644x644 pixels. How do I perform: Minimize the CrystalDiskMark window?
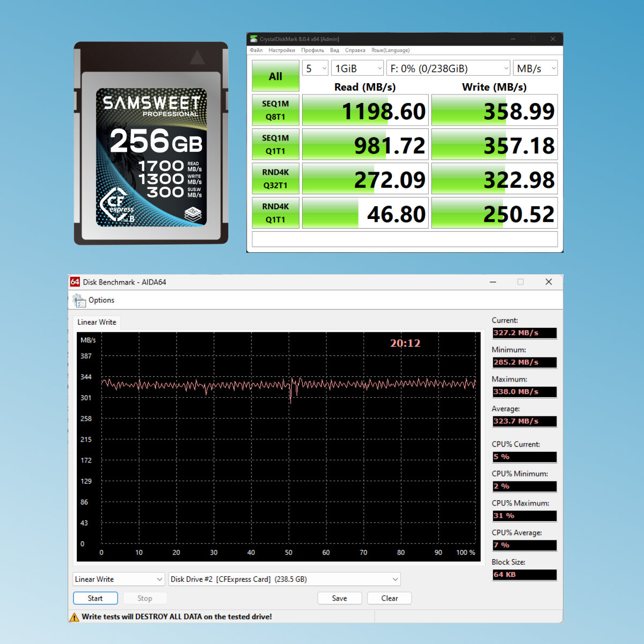click(513, 39)
